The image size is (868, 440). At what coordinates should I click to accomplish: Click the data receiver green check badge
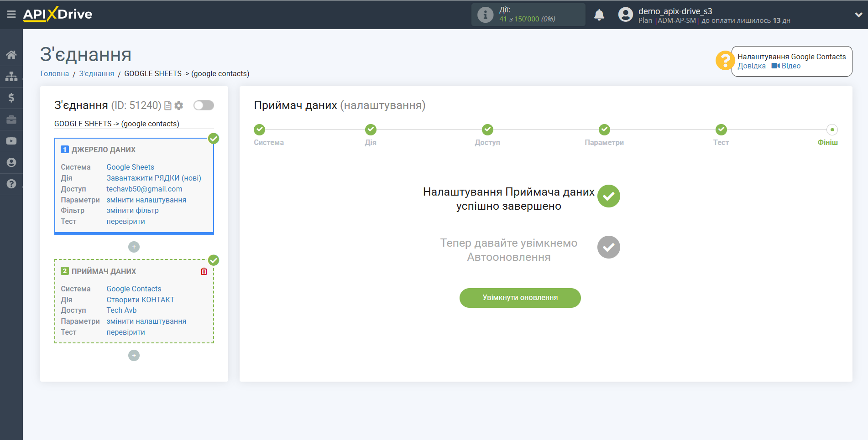pos(214,260)
